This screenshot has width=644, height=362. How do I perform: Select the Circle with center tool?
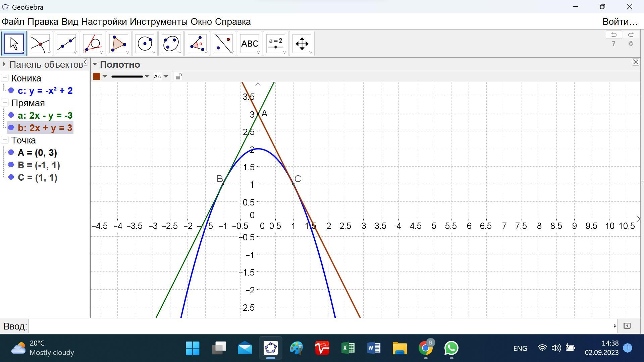tap(145, 44)
